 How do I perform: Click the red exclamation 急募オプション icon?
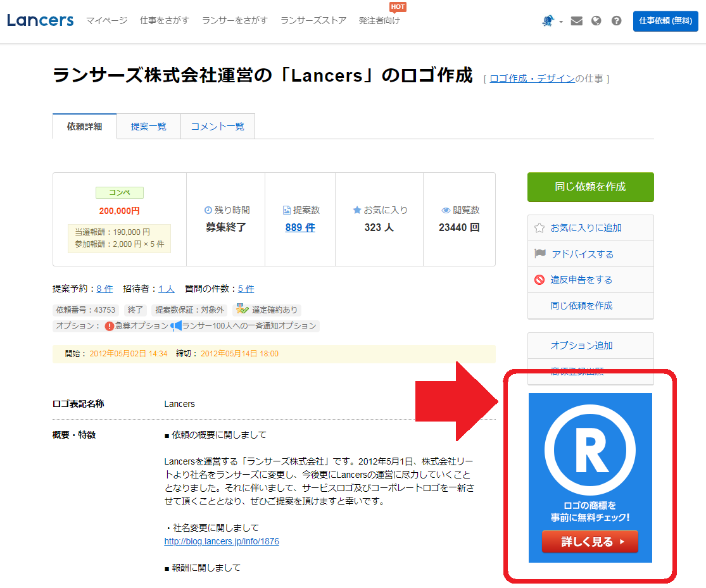point(110,326)
